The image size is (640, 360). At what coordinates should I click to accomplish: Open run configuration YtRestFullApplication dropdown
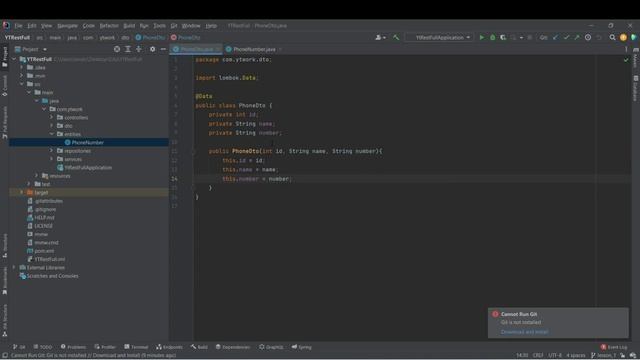tap(440, 38)
